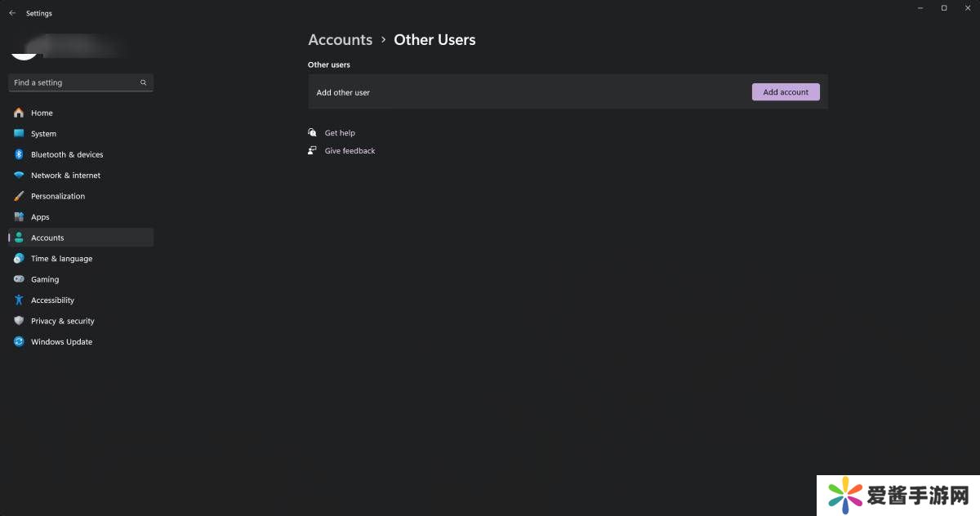Select the Gaming controller icon

[19, 279]
